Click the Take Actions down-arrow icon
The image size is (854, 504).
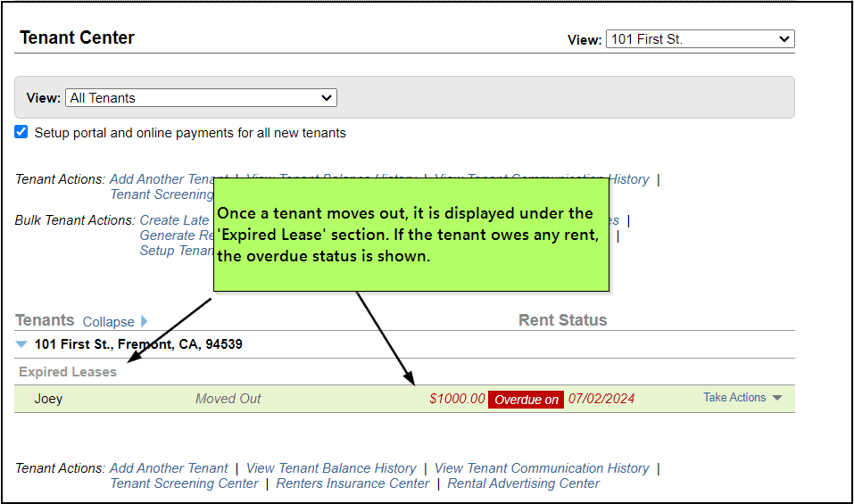pyautogui.click(x=777, y=399)
